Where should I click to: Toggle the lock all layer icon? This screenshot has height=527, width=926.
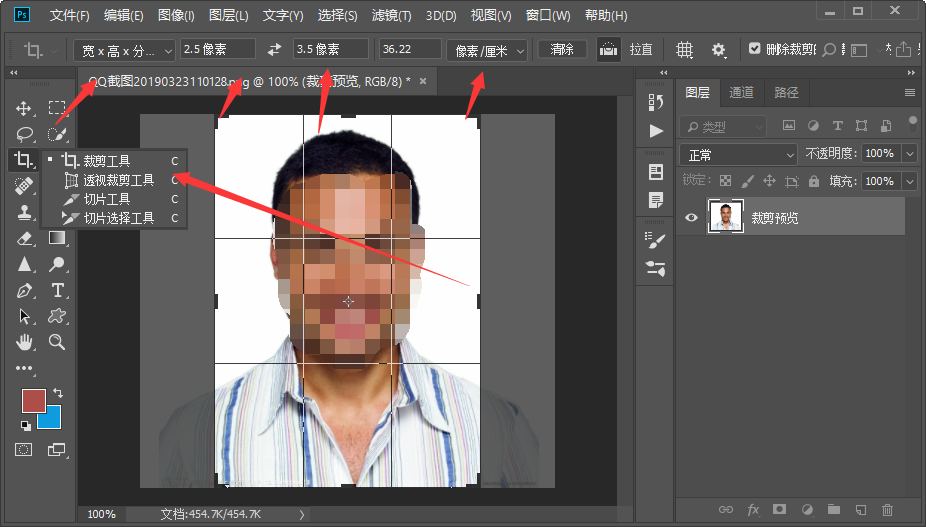click(814, 181)
